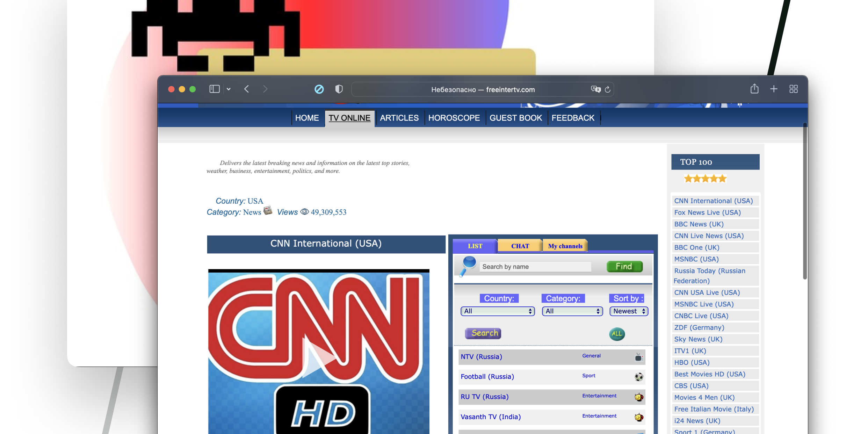
Task: Click the translate page icon in address bar
Action: click(595, 89)
